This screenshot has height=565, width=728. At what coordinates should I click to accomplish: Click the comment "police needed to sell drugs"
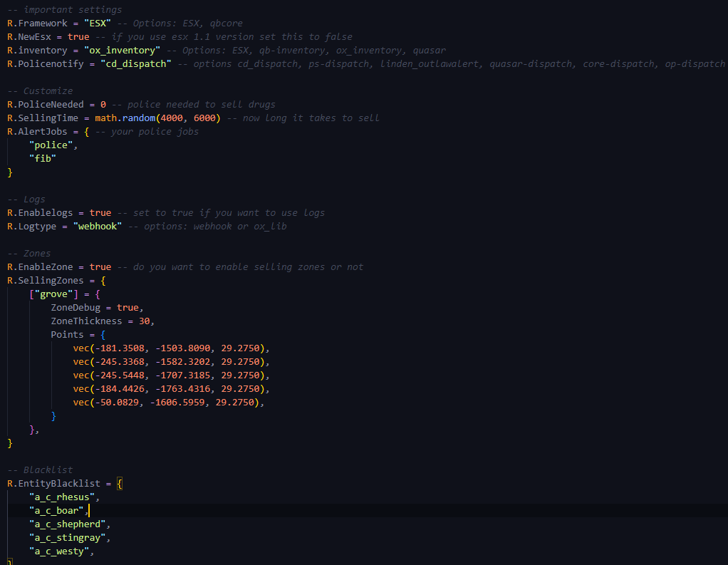click(202, 105)
